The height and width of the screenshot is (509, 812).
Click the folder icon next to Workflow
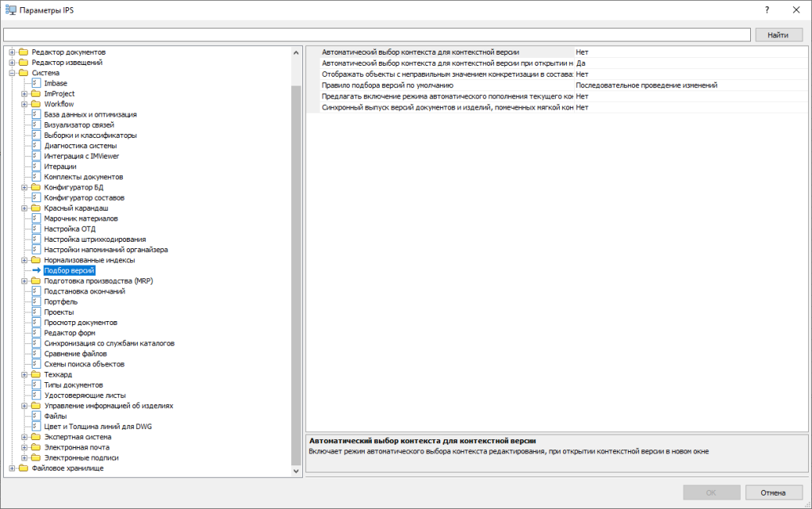point(36,104)
